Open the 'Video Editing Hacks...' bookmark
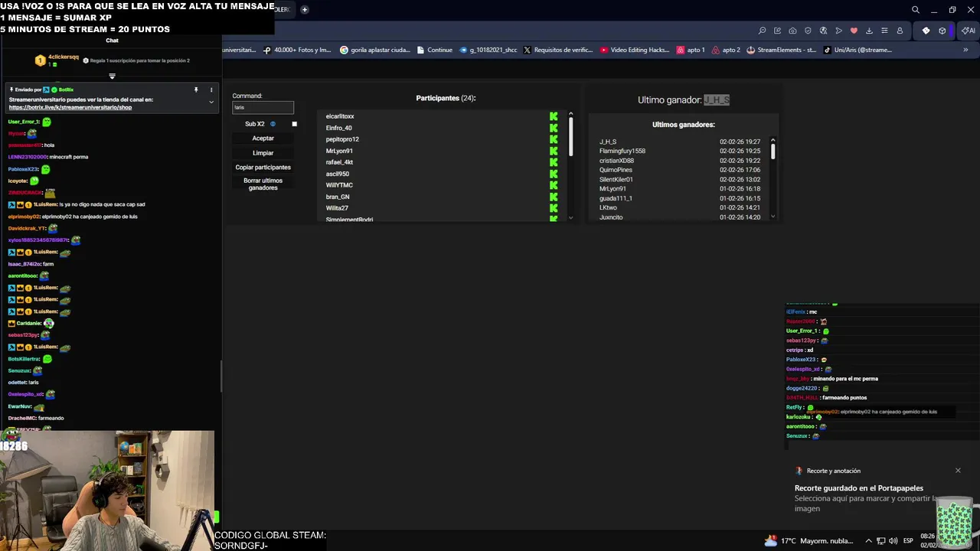This screenshot has width=980, height=551. pos(635,50)
